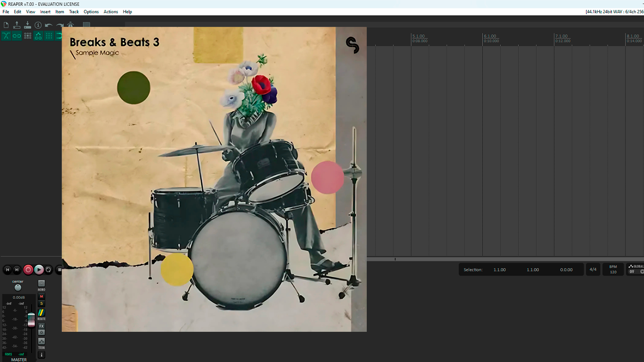Open master ROUTE routing button
This screenshot has width=644, height=362.
click(x=41, y=313)
